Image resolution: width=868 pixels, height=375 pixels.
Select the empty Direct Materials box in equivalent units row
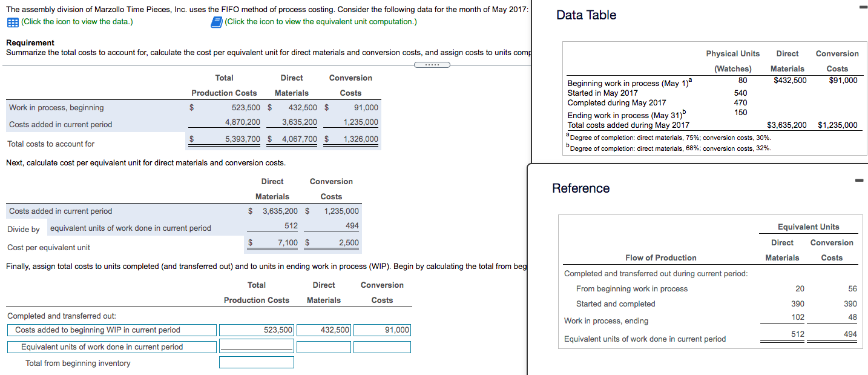(x=324, y=346)
